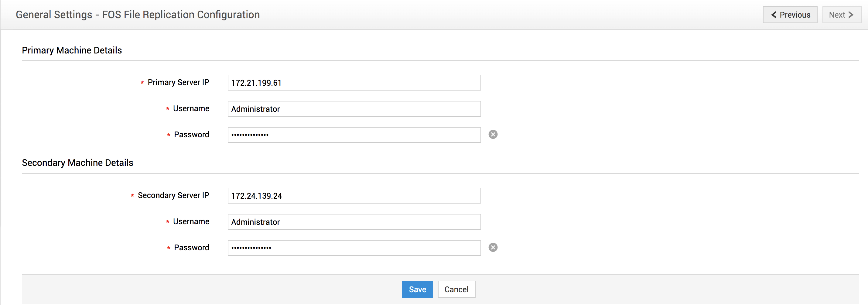
Task: Click the Password label under Primary Machine
Action: (191, 135)
